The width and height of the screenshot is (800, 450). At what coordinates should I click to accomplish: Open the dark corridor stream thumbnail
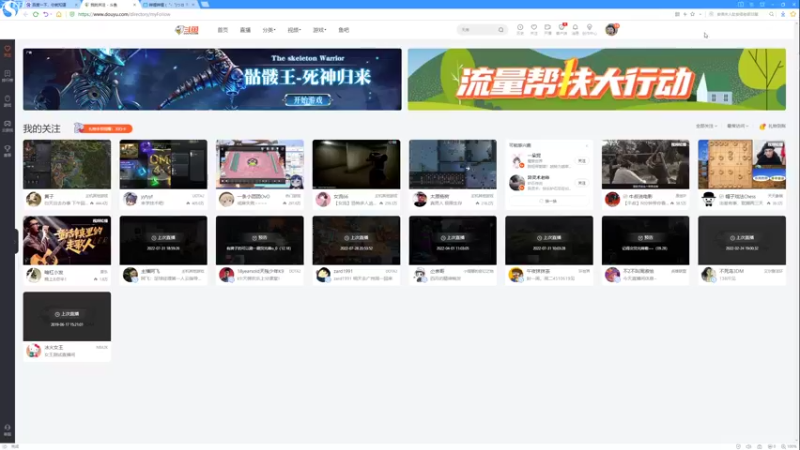(x=356, y=164)
